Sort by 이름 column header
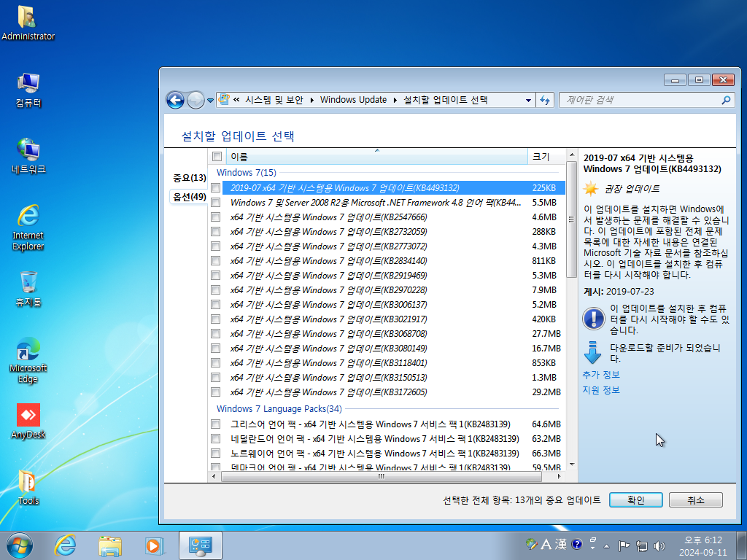This screenshot has width=747, height=560. click(x=376, y=156)
